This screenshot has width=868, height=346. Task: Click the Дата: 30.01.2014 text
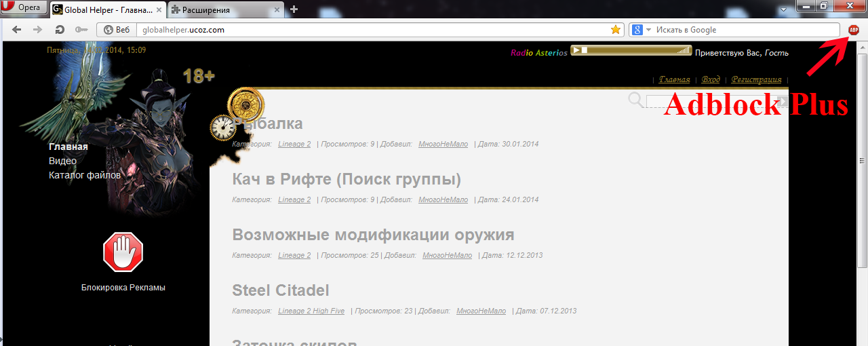509,144
